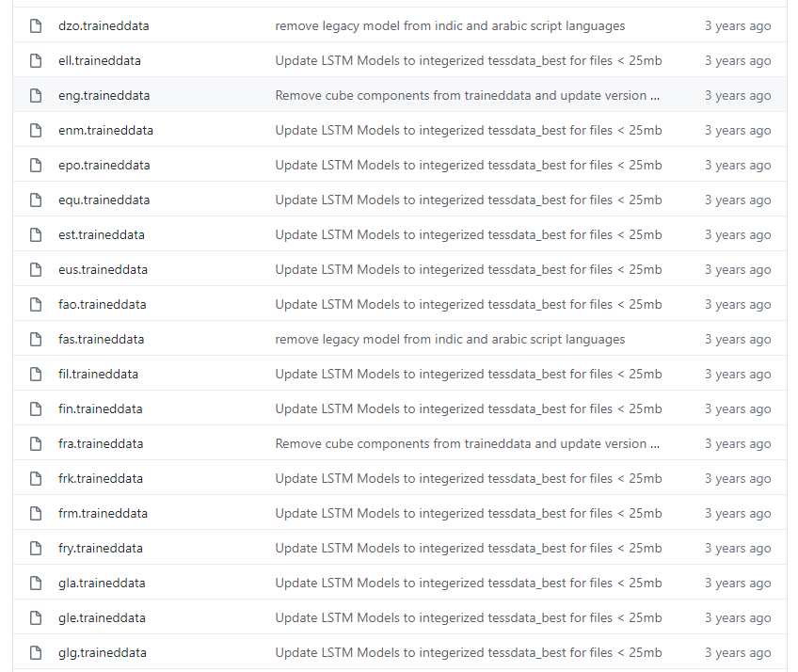Click the file icon beside fra.traineddata
This screenshot has width=798, height=672.
(x=36, y=443)
